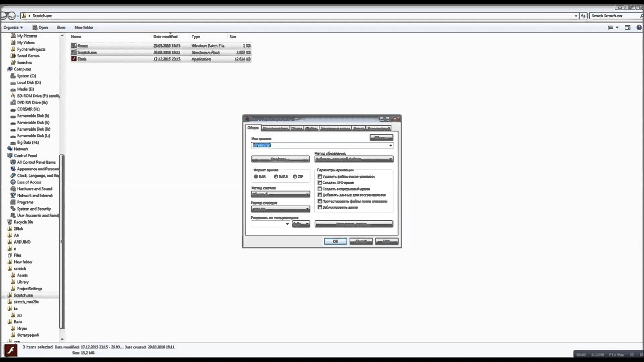Sort files by the Date modified column header
Image resolution: width=644 pixels, height=362 pixels.
(x=166, y=37)
